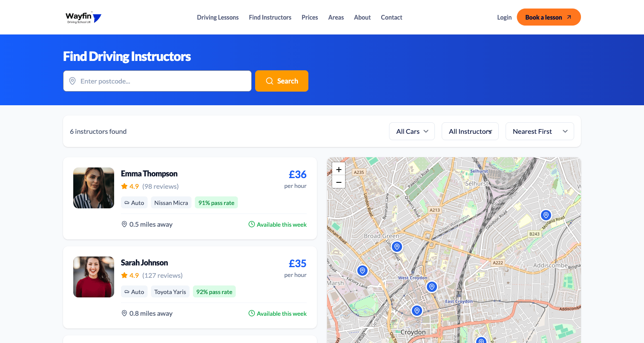Select the Areas nav item
Screen dimensions: 644x343
(x=336, y=17)
